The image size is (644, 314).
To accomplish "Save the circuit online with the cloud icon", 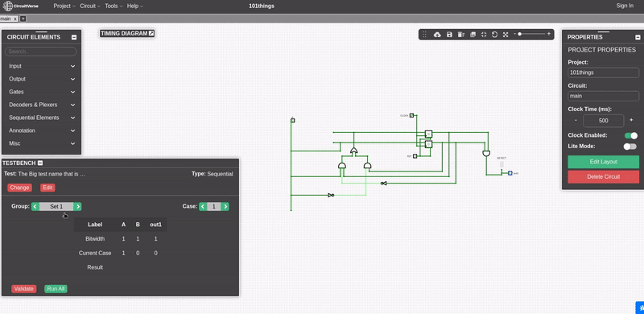I will point(437,35).
